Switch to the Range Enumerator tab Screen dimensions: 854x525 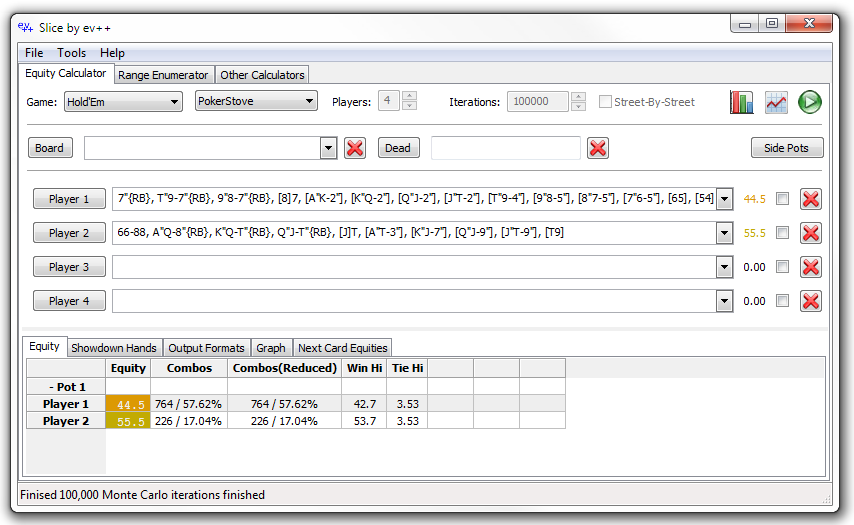[163, 75]
